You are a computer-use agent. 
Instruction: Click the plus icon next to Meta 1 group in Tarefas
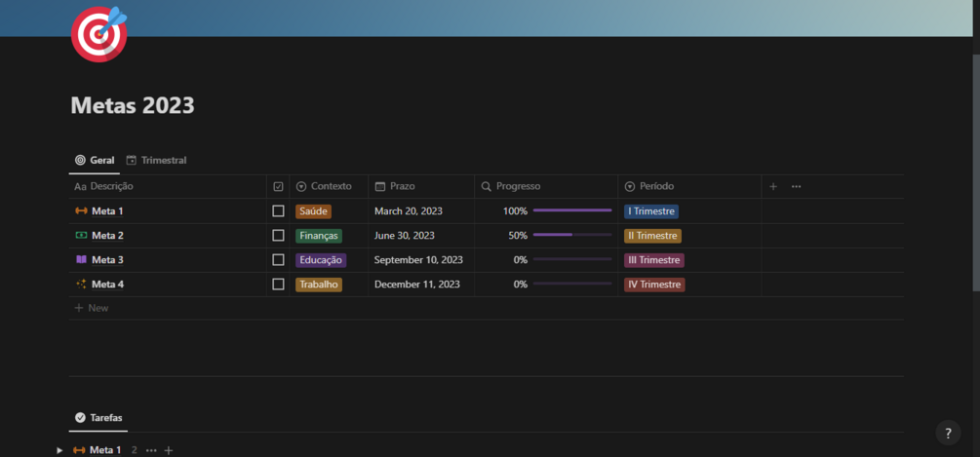point(168,450)
